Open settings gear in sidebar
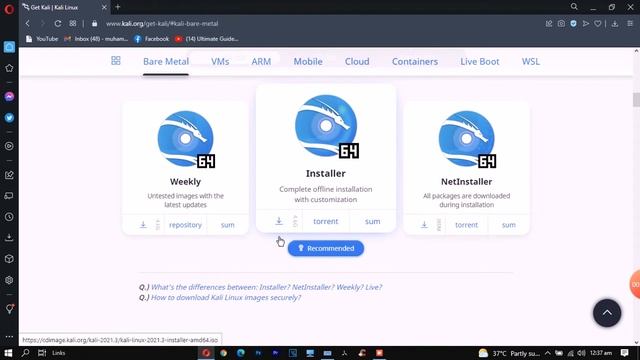640x360 pixels. (x=9, y=280)
